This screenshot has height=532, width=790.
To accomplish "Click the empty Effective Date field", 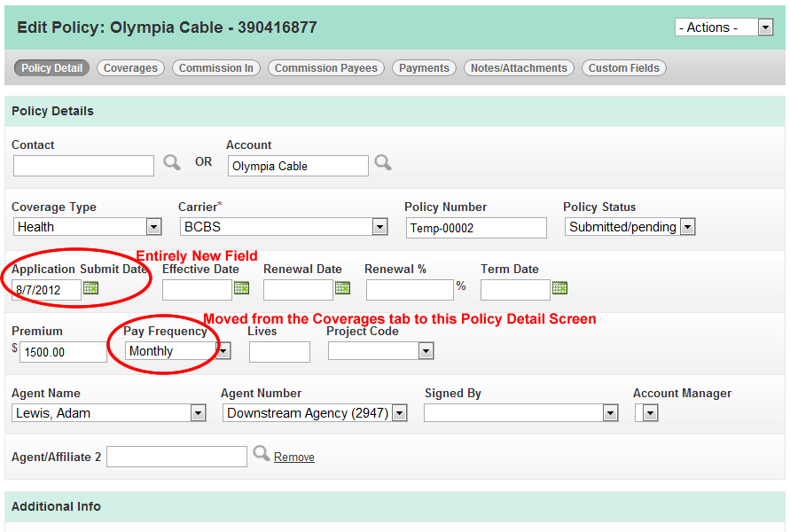I will click(197, 290).
